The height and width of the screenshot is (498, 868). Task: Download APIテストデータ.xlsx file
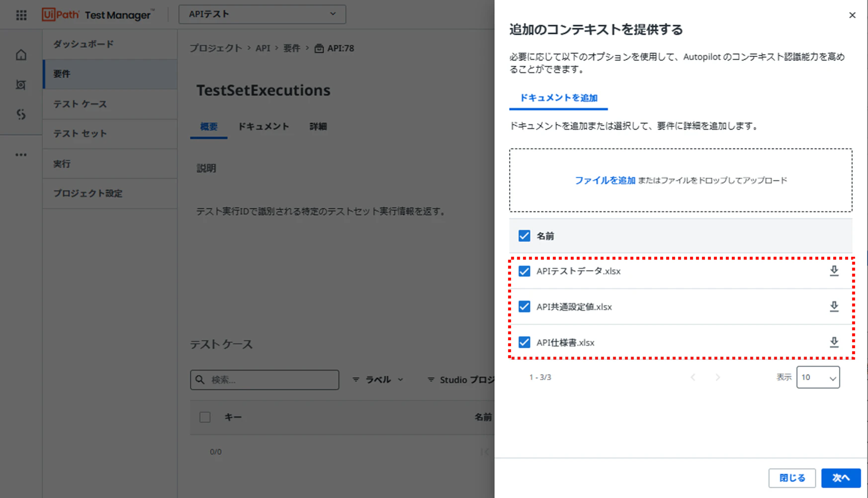pyautogui.click(x=834, y=271)
